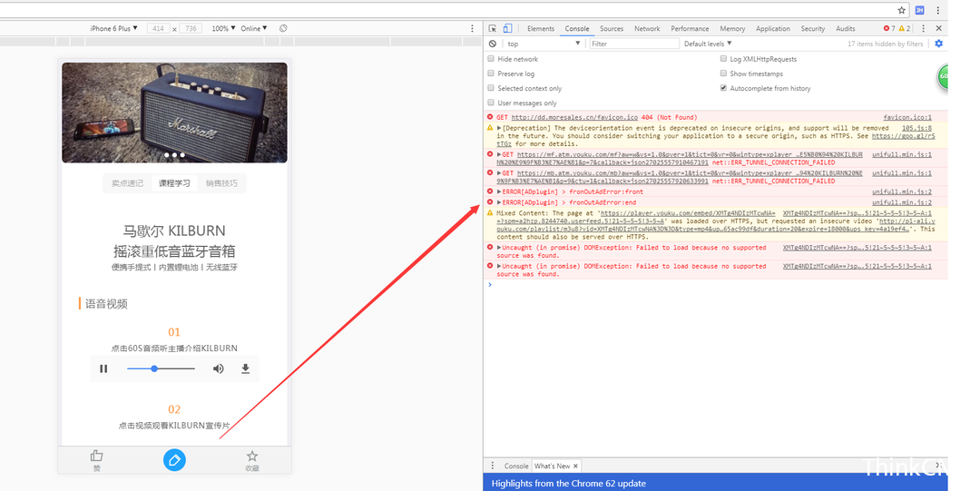Screen dimensions: 980x491
Task: Open the Online throttling dropdown
Action: coord(254,28)
